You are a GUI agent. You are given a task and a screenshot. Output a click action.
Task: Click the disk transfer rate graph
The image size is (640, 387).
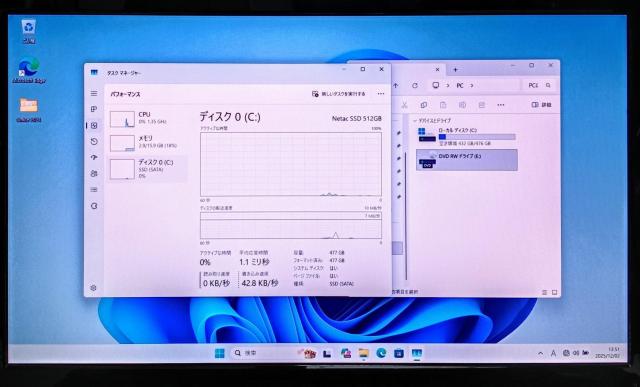(291, 225)
